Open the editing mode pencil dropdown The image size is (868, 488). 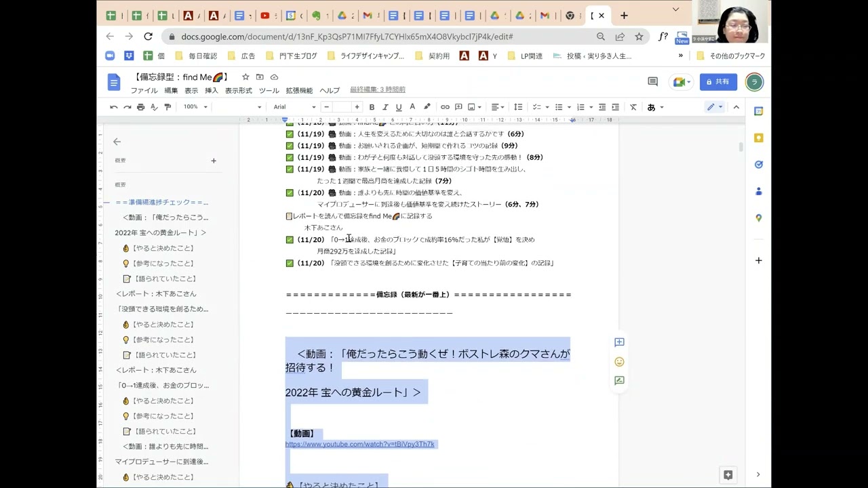715,107
